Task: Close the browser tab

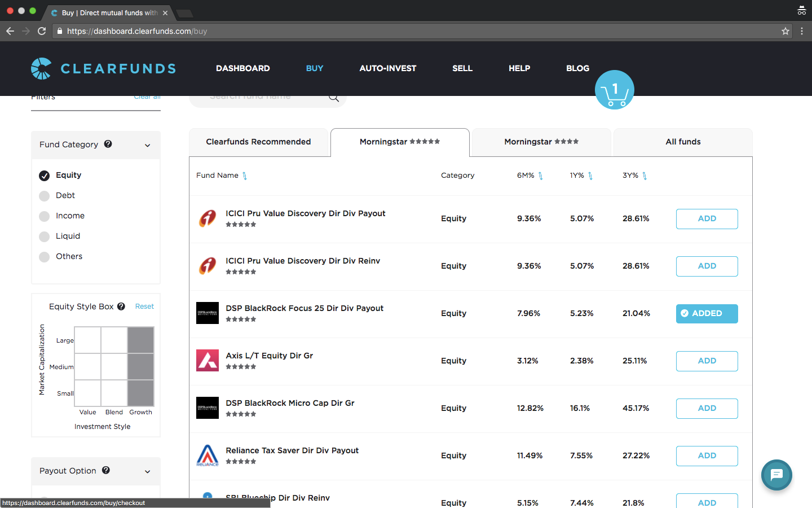Action: 165,13
